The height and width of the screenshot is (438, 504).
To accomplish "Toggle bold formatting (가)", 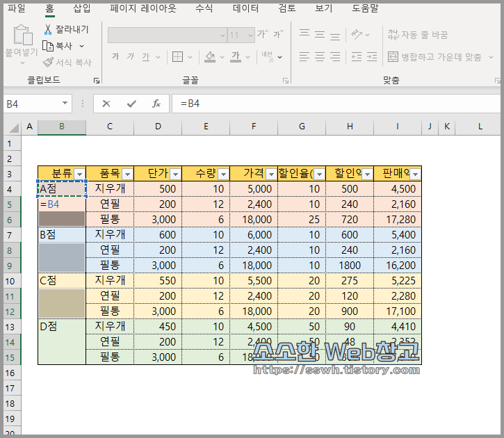I will (x=115, y=56).
